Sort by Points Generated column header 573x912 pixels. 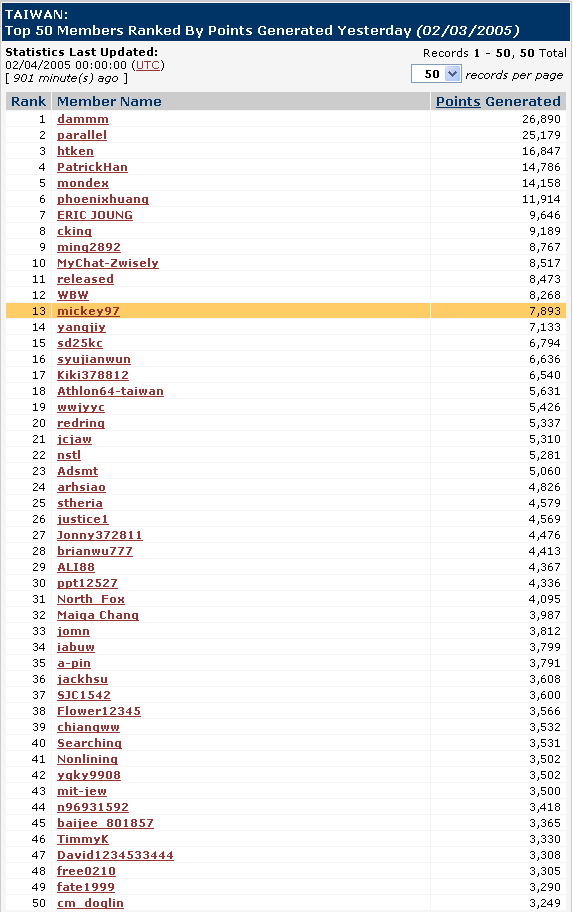[x=498, y=101]
